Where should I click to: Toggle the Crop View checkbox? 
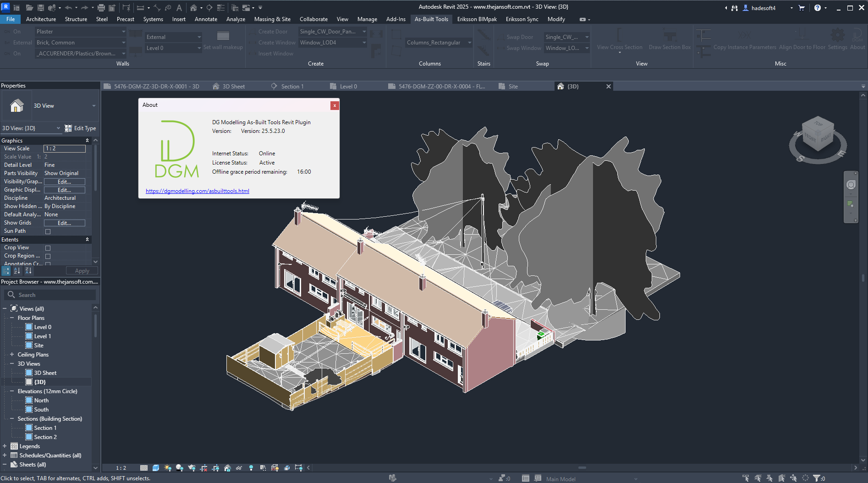pos(48,248)
